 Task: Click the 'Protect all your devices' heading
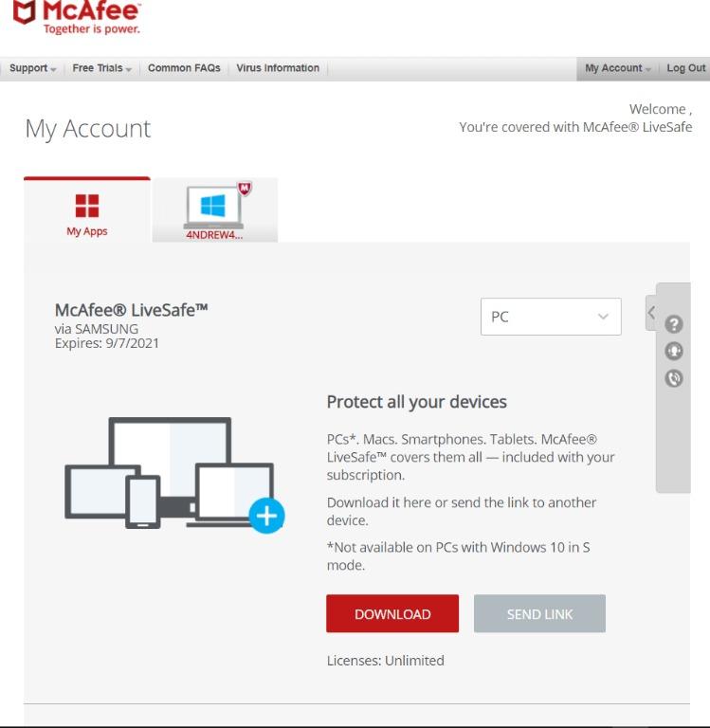(416, 402)
